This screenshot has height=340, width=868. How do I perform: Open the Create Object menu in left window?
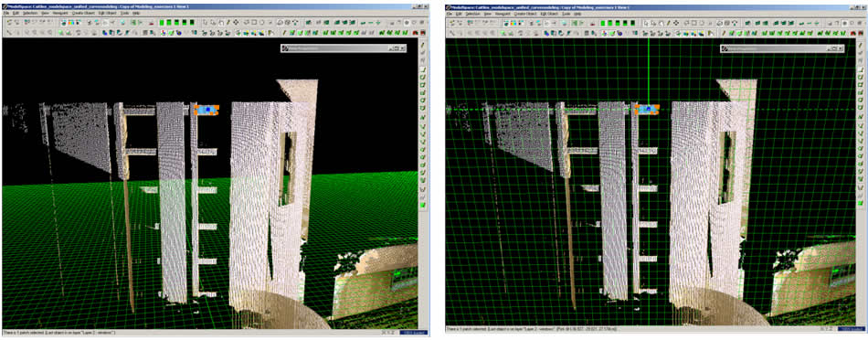[83, 13]
